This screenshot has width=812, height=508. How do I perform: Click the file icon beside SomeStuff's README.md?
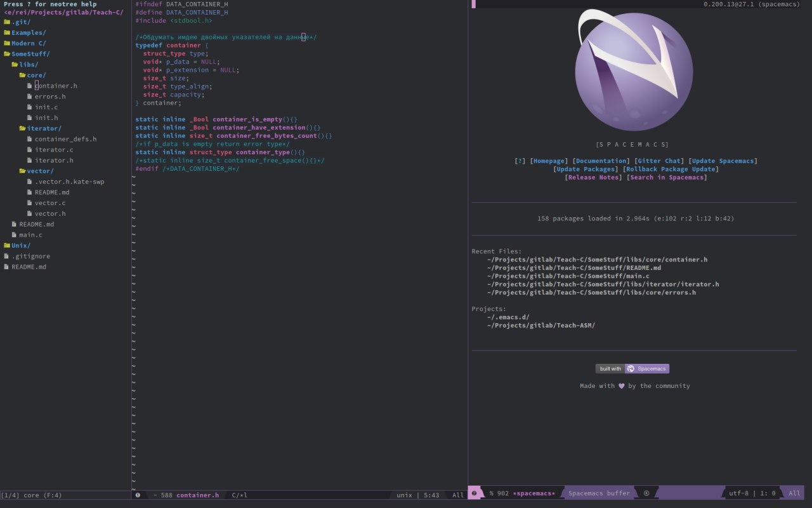(x=14, y=224)
